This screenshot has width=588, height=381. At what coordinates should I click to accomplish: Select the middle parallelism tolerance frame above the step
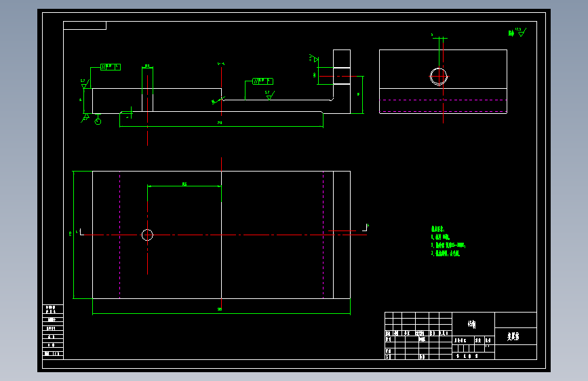pos(263,81)
